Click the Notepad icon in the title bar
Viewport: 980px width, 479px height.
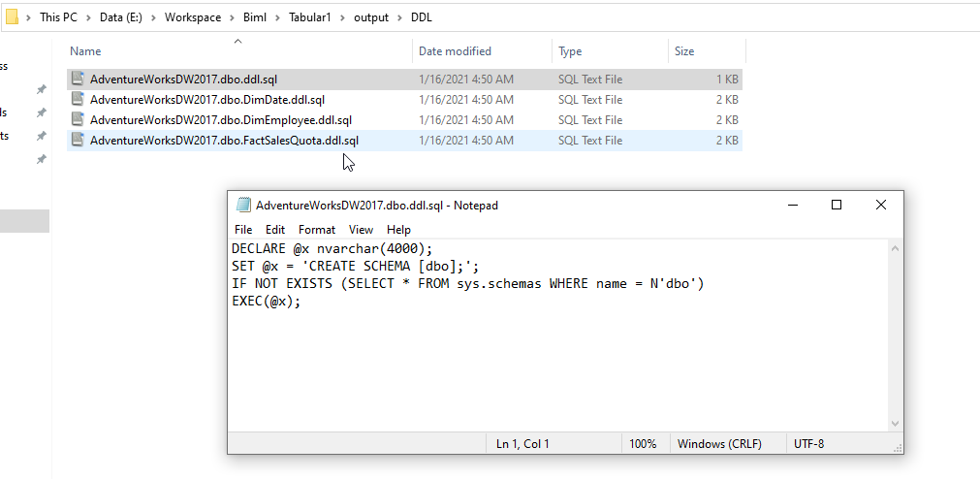(x=242, y=206)
